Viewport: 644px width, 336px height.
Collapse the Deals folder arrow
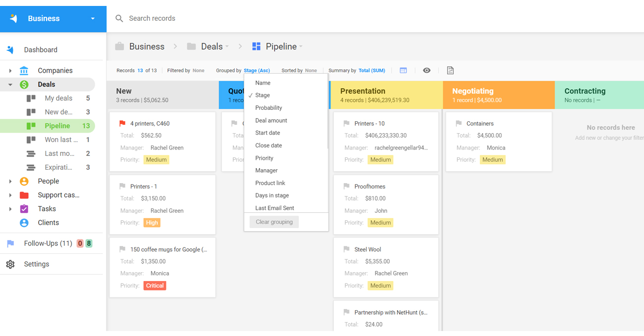pos(10,85)
